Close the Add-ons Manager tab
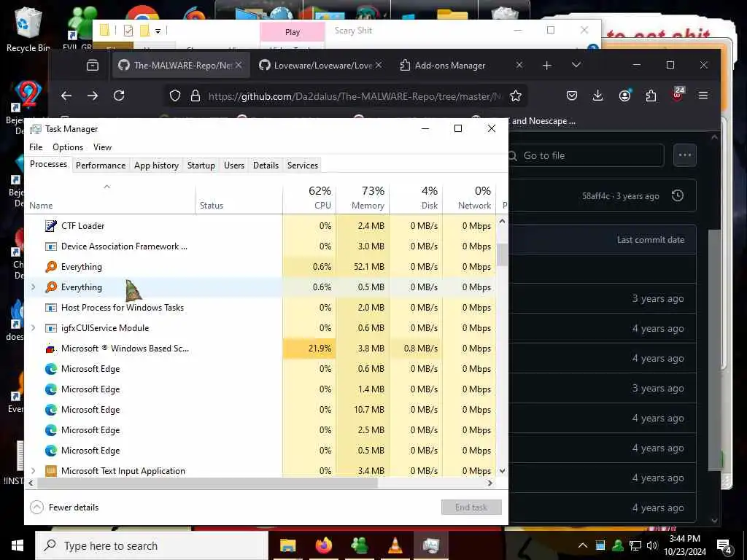Viewport: 747px width, 560px height. point(519,65)
